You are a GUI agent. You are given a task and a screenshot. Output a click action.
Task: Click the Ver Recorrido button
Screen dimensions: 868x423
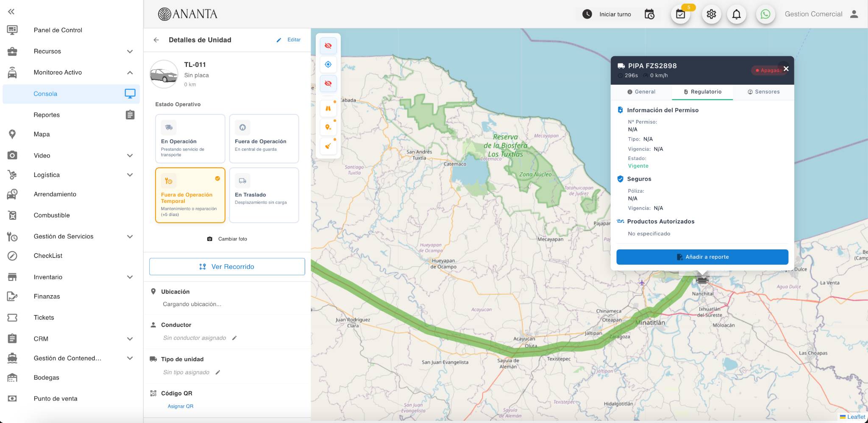227,267
